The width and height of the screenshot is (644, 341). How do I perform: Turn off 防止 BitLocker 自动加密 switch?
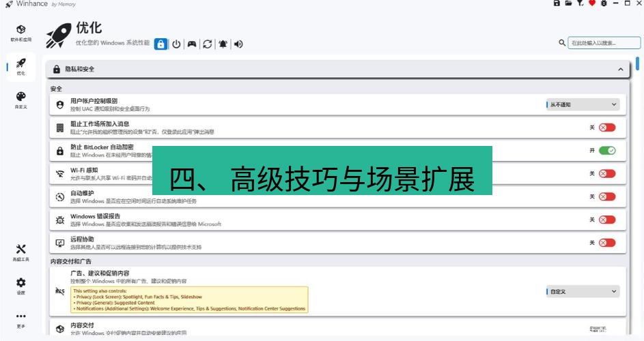tap(606, 151)
